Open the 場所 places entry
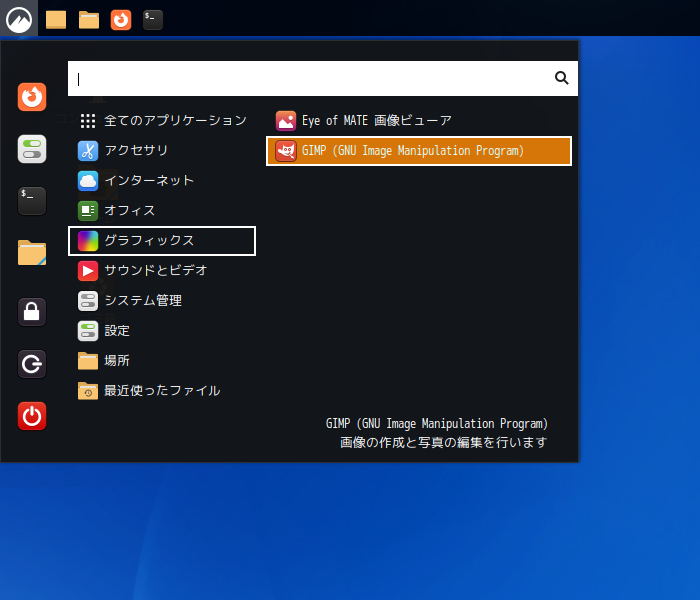 [x=162, y=361]
